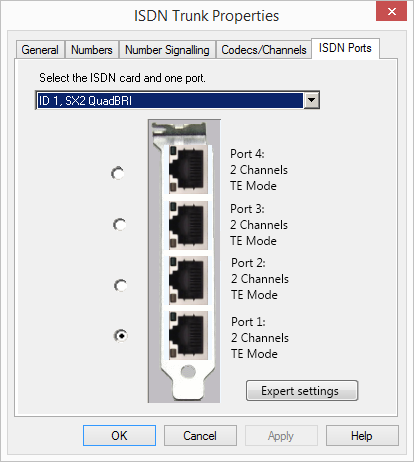The image size is (414, 462).
Task: Open the Codecs/Channels tab
Action: click(264, 50)
